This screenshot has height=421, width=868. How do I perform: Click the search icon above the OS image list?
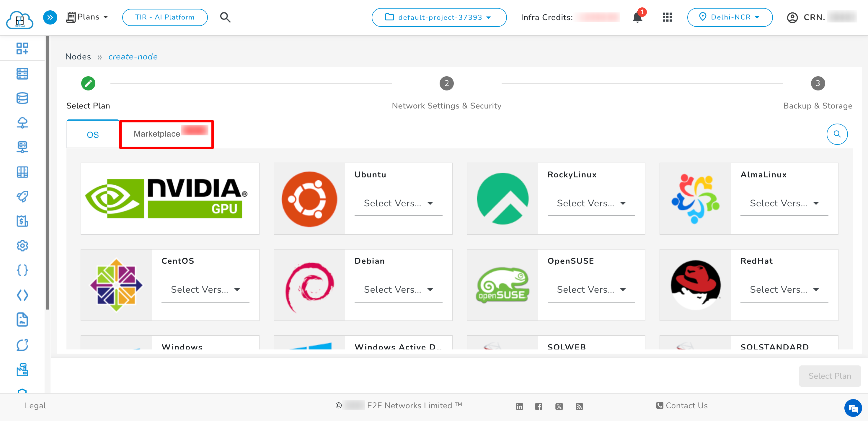[x=837, y=134]
